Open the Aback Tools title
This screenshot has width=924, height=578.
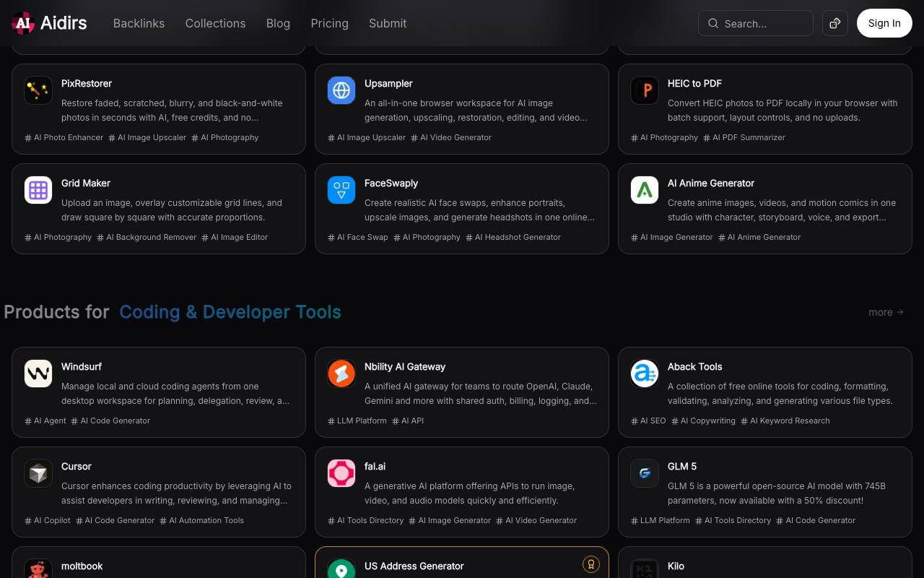point(695,367)
